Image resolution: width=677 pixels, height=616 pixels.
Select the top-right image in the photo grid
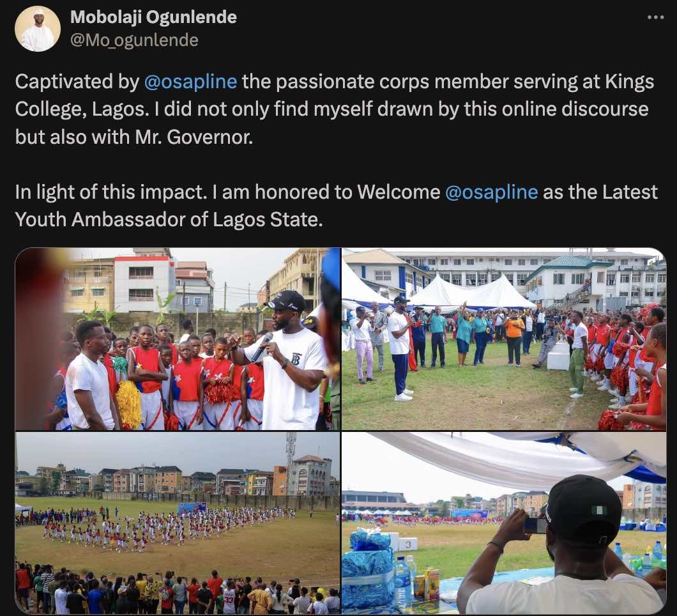tap(504, 339)
